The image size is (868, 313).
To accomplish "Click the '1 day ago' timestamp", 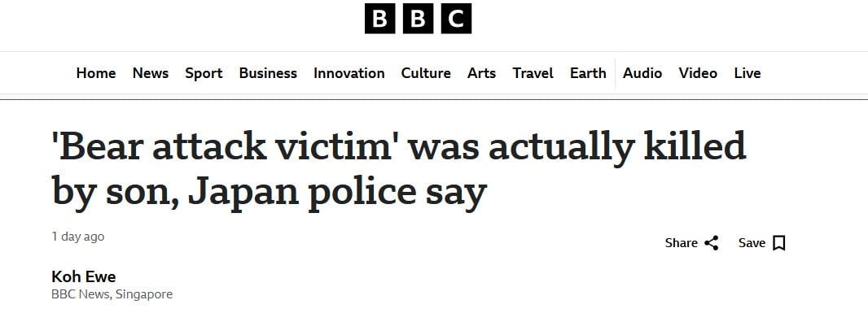I will 77,237.
